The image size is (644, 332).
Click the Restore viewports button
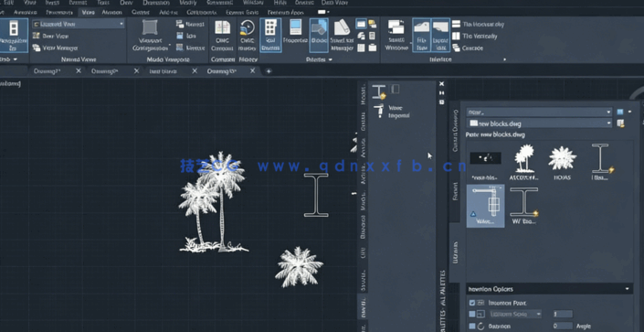coord(190,48)
